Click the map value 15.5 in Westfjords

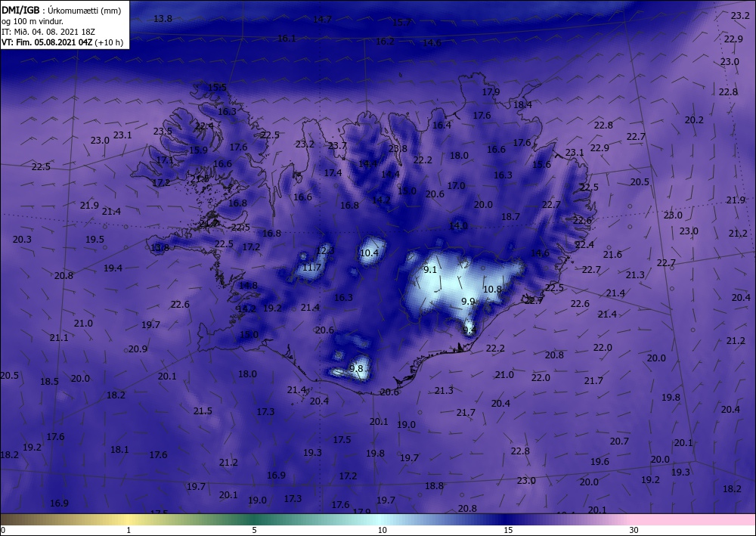(x=217, y=87)
